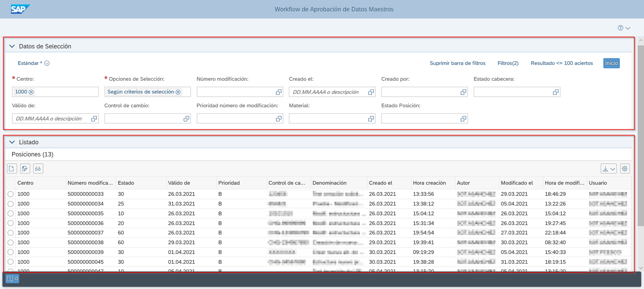Open value help for Estado Posición field
644x289 pixels.
point(463,119)
